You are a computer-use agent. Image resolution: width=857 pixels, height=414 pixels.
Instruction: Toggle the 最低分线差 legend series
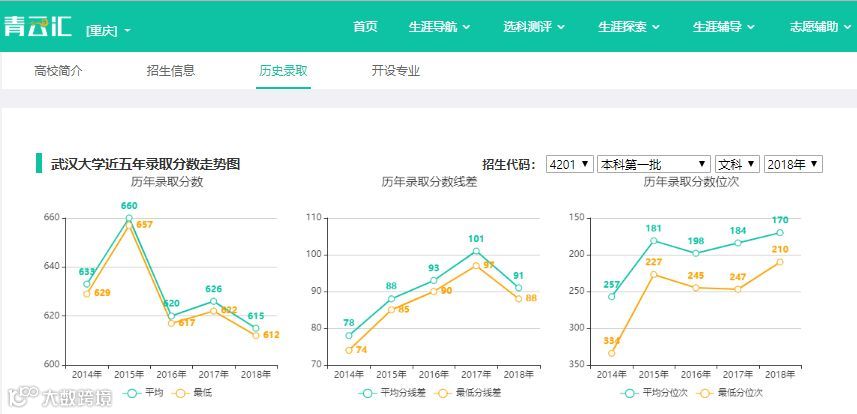click(x=468, y=393)
